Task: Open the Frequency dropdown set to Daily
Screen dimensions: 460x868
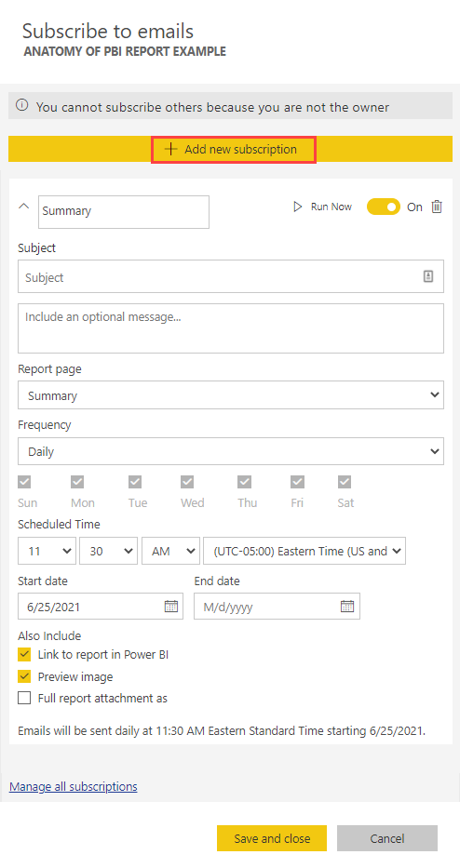Action: 231,451
